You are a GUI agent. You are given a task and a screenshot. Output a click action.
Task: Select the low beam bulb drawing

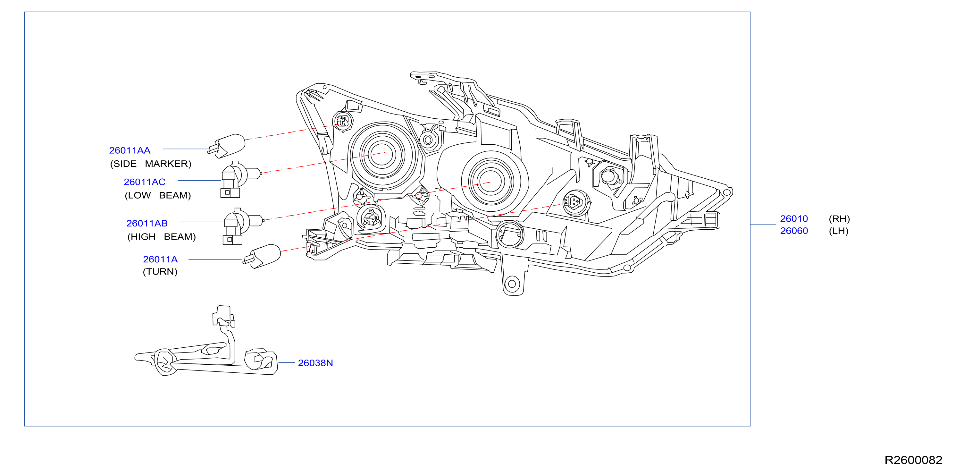241,179
